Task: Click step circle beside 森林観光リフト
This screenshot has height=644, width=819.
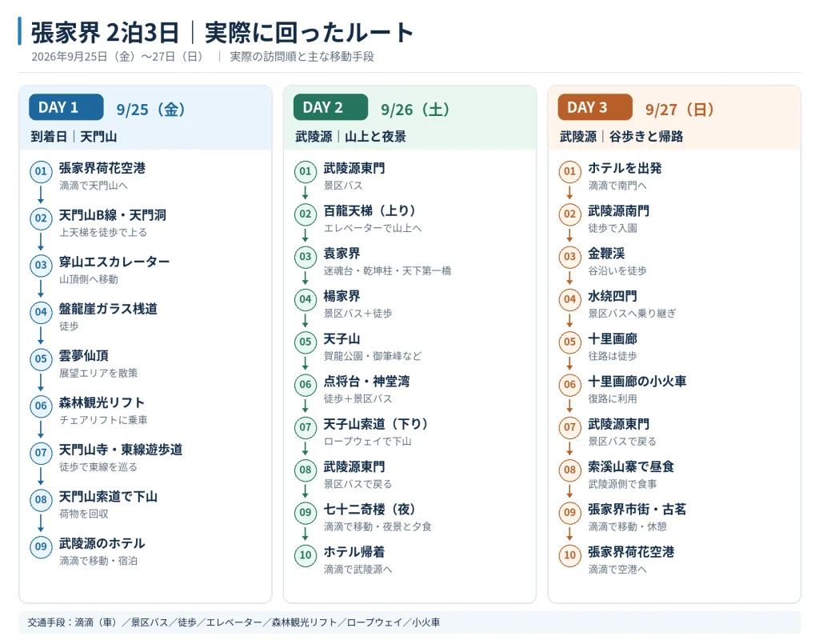Action: tap(41, 406)
